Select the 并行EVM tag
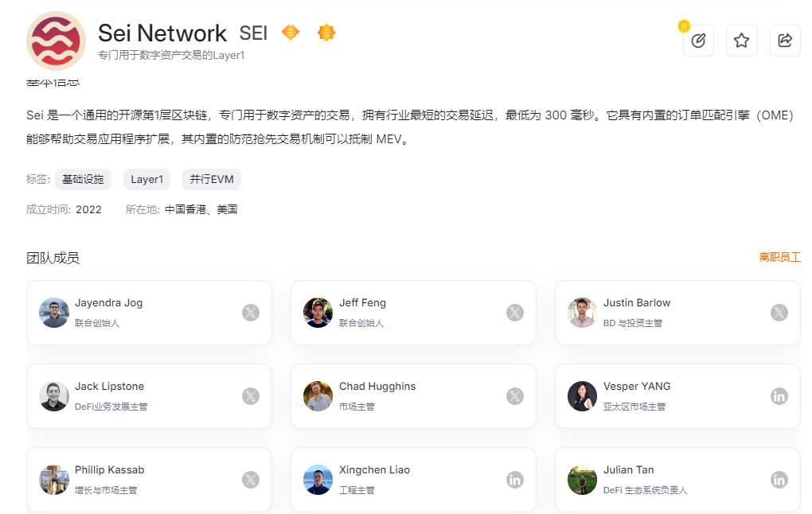This screenshot has height=514, width=812. 212,179
